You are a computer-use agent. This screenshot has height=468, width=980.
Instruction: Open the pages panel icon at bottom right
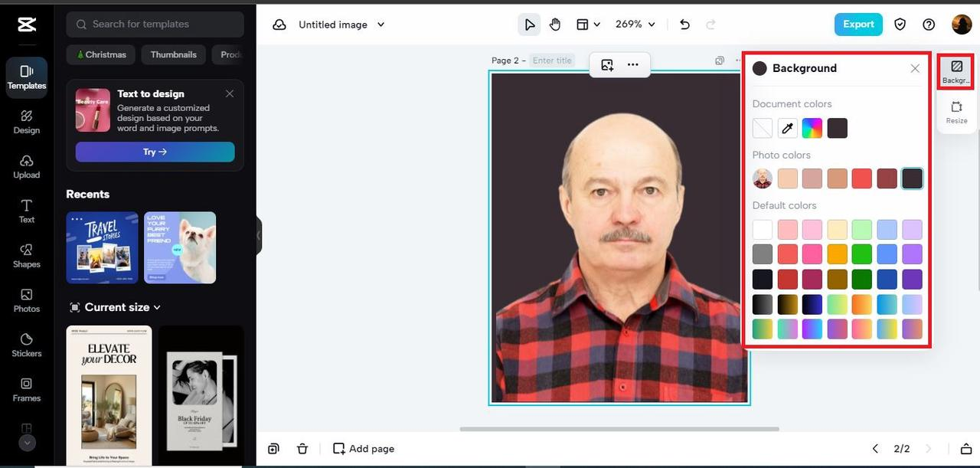(966, 449)
